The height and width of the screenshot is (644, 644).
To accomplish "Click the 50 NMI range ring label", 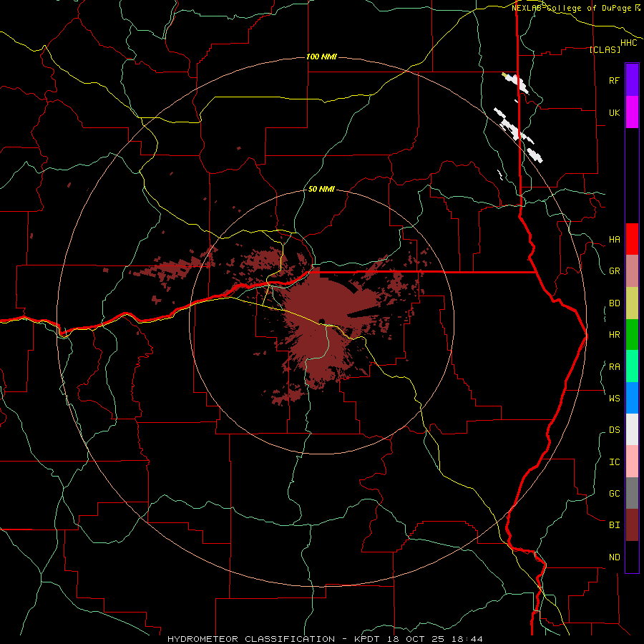I will (321, 189).
